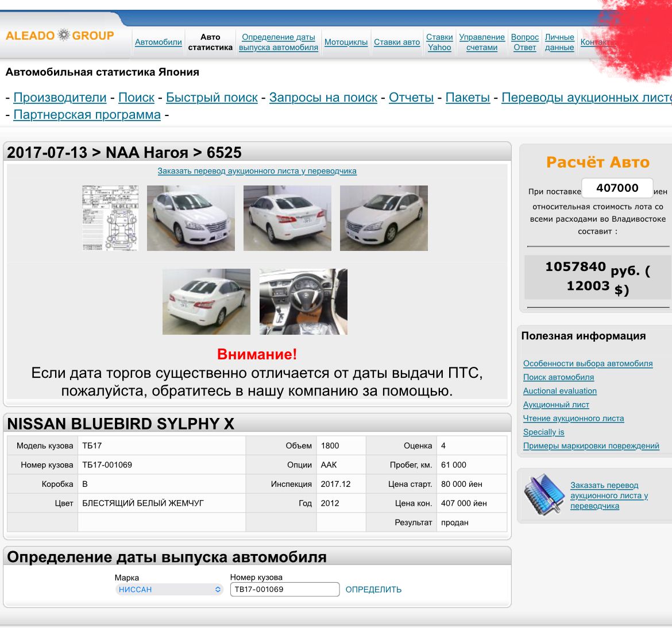The height and width of the screenshot is (631, 672).
Task: Expand the Марка dropdown showing НИССАН
Action: 169,590
